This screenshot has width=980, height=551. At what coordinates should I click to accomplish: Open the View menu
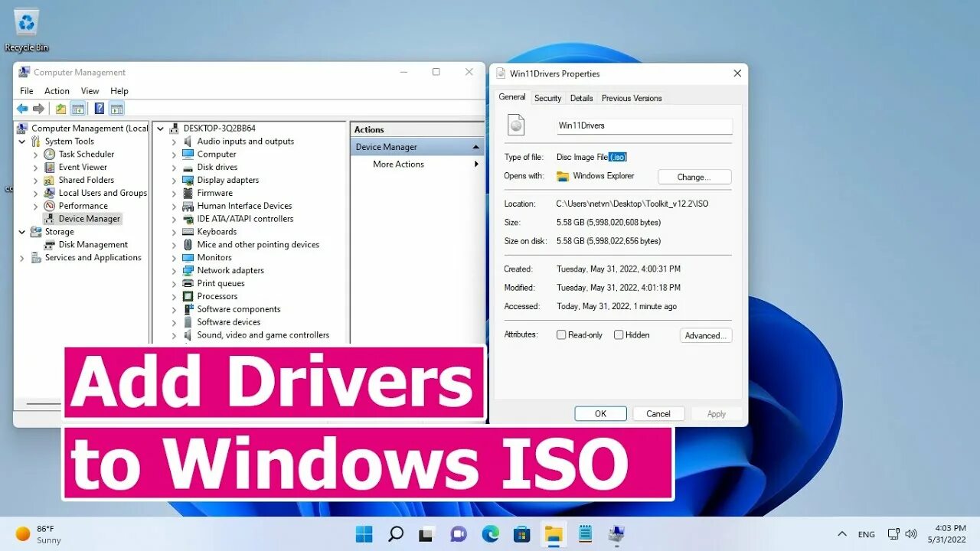point(90,91)
